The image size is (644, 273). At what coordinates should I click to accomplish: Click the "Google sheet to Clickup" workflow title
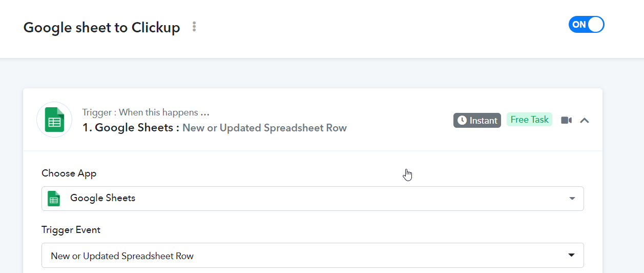[102, 27]
